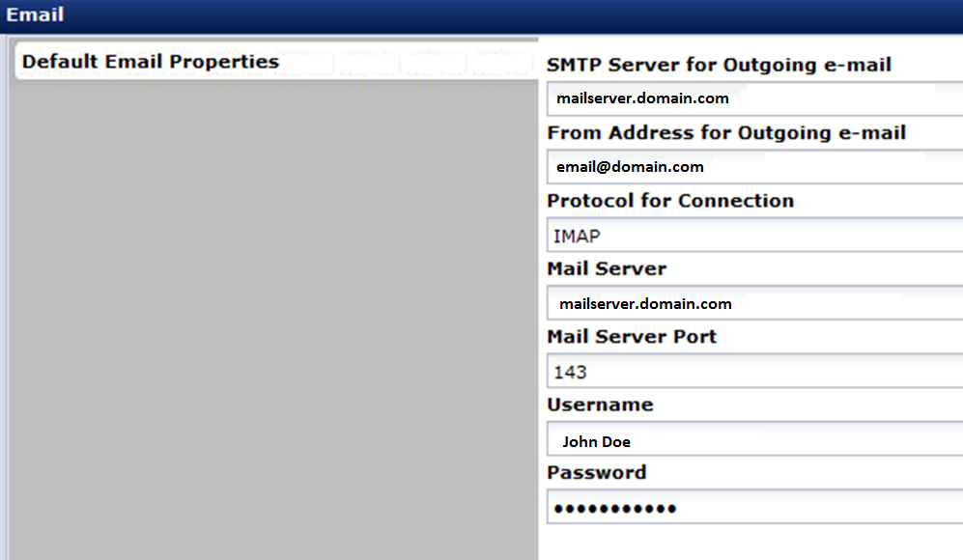Click the Password label
This screenshot has height=560, width=963.
[596, 473]
